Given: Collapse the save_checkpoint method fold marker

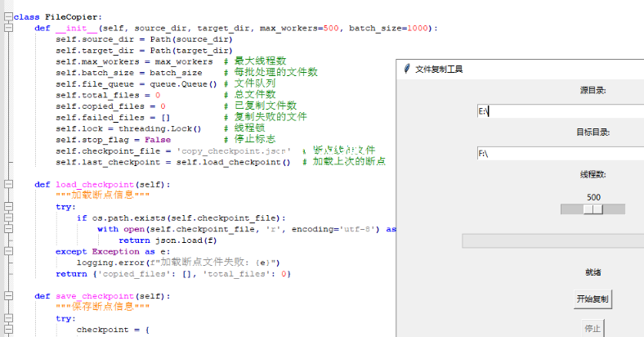Looking at the screenshot, I should point(7,296).
